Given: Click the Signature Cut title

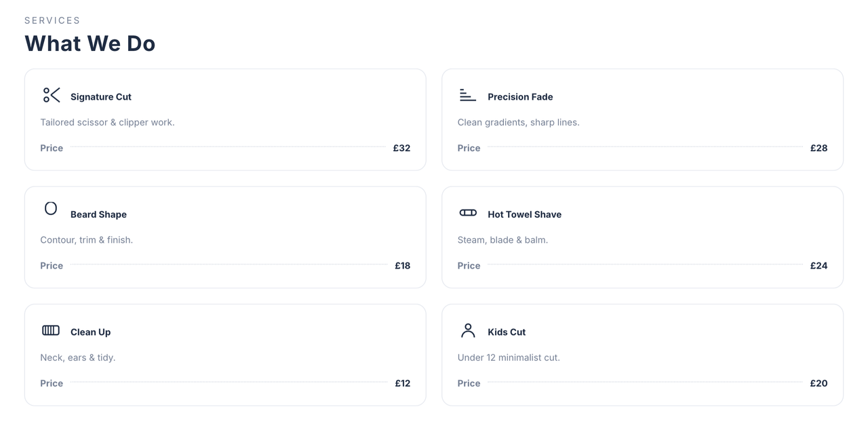Looking at the screenshot, I should tap(100, 97).
